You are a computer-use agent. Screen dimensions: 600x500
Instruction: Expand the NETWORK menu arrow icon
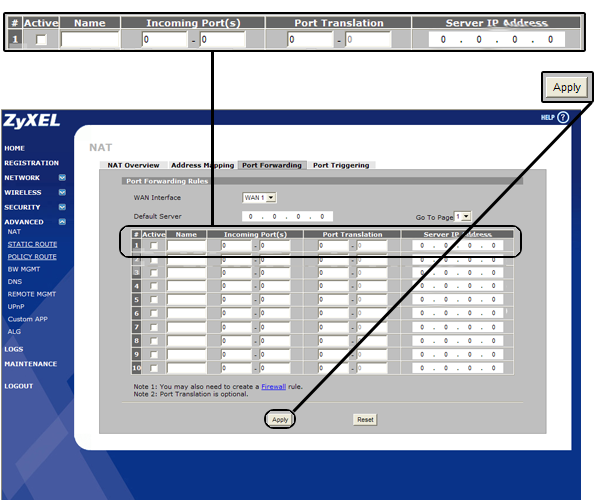62,178
